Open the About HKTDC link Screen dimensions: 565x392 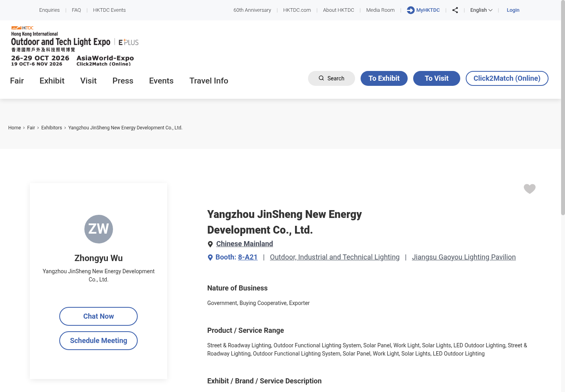[x=339, y=10]
